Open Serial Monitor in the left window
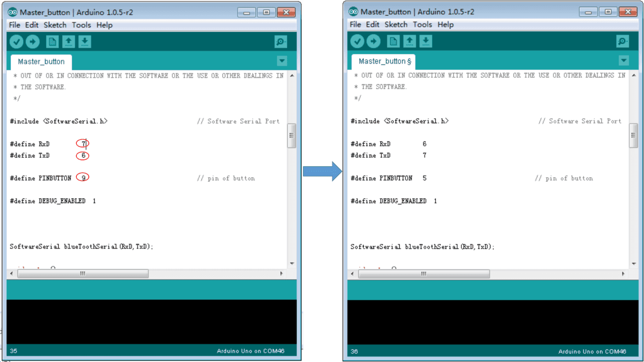This screenshot has width=644, height=362. (x=281, y=42)
